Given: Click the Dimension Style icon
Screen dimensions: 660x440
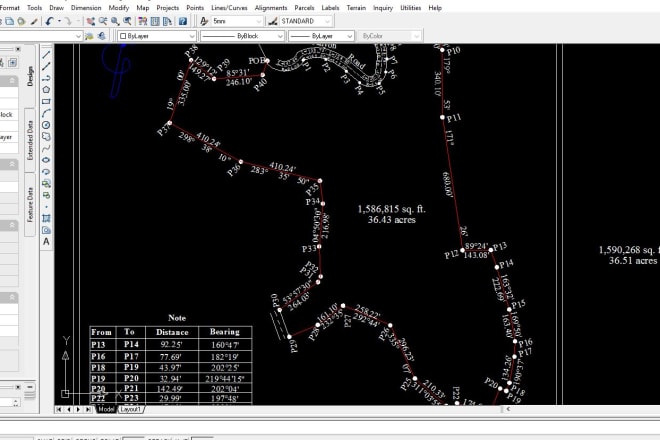Looking at the screenshot, I should [273, 21].
